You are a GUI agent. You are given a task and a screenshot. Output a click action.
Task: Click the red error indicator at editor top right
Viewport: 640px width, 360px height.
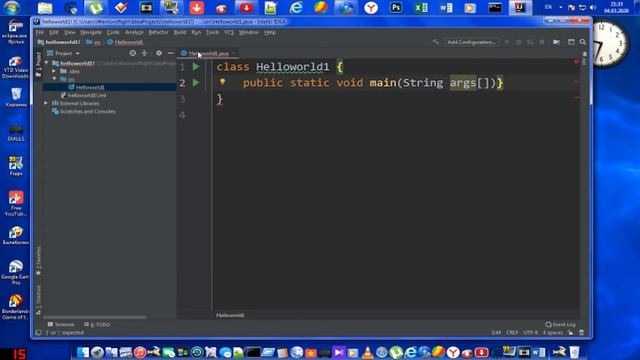[576, 61]
